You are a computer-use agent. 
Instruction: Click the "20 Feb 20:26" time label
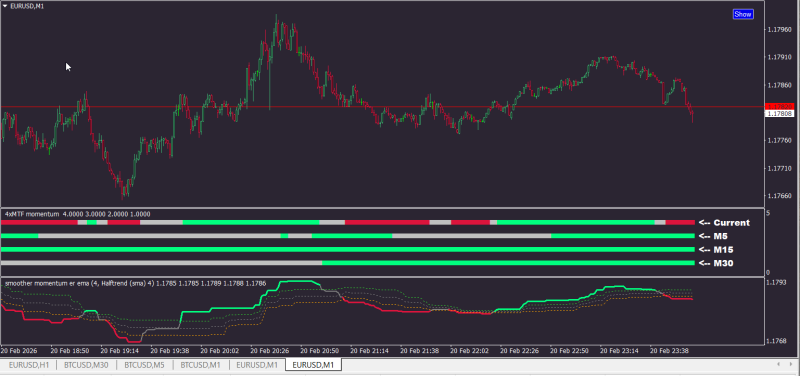click(270, 351)
